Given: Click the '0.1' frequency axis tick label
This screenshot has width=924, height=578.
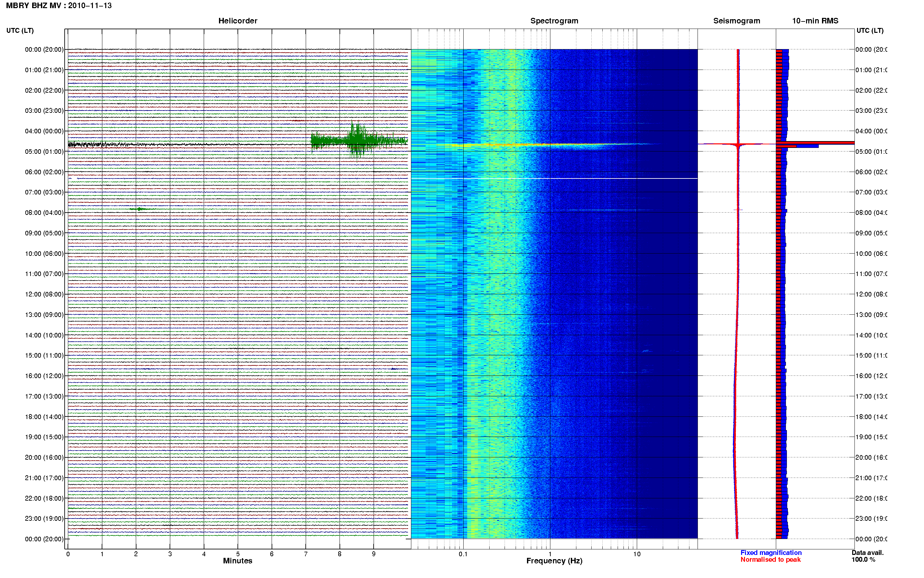Looking at the screenshot, I should [463, 554].
